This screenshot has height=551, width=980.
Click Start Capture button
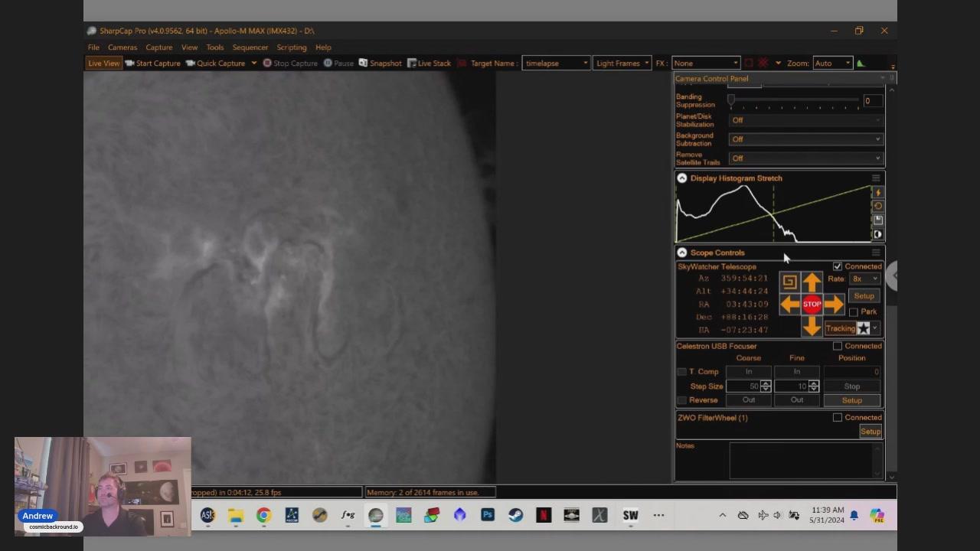pos(153,64)
